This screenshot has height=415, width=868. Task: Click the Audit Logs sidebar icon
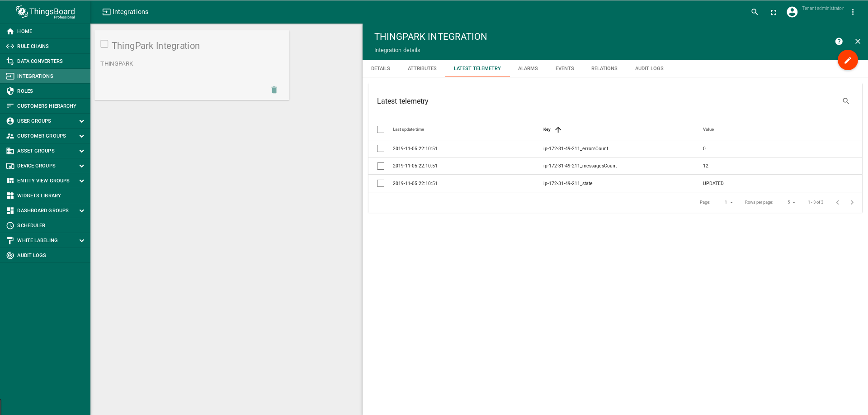[10, 255]
